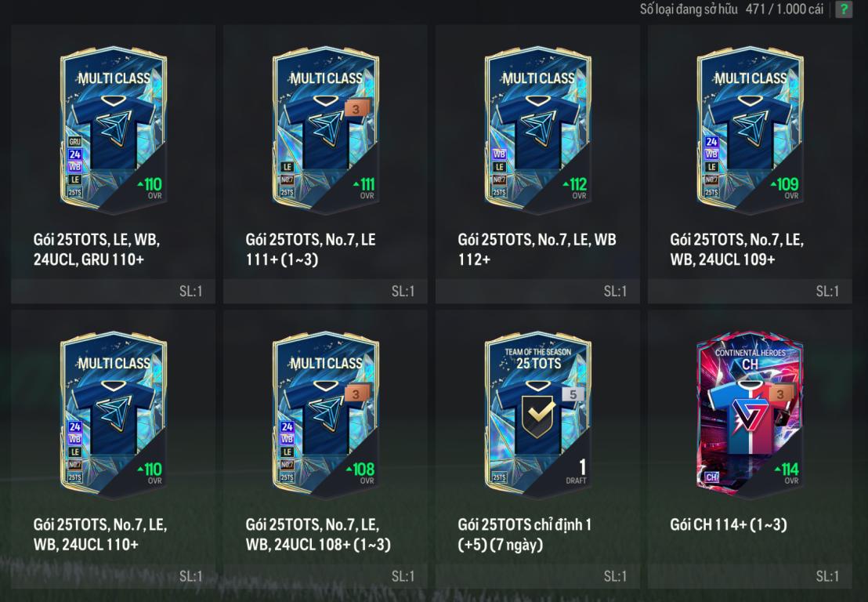Click the GRU badge on the first pack
Image resolution: width=868 pixels, height=602 pixels.
[74, 142]
